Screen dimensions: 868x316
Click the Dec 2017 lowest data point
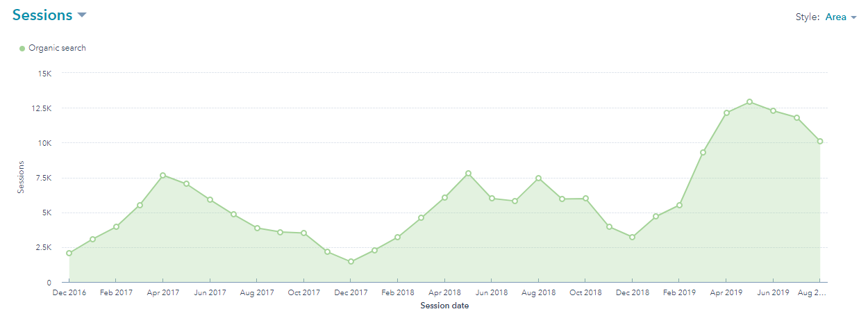point(351,262)
